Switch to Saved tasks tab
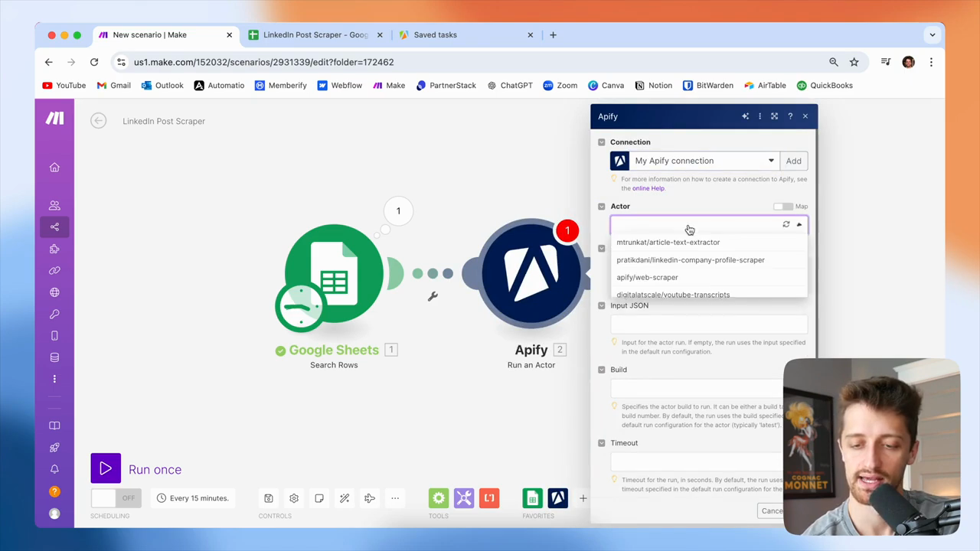The width and height of the screenshot is (980, 551). click(466, 34)
